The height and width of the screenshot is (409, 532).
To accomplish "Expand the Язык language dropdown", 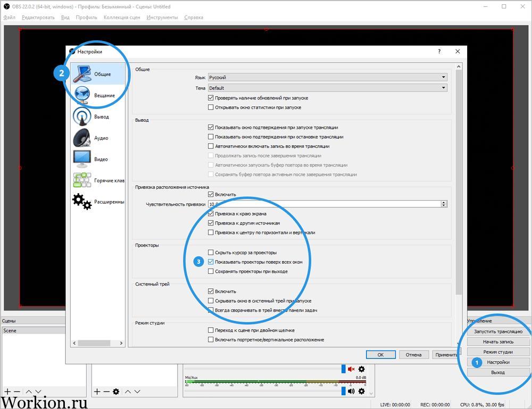I will point(327,77).
